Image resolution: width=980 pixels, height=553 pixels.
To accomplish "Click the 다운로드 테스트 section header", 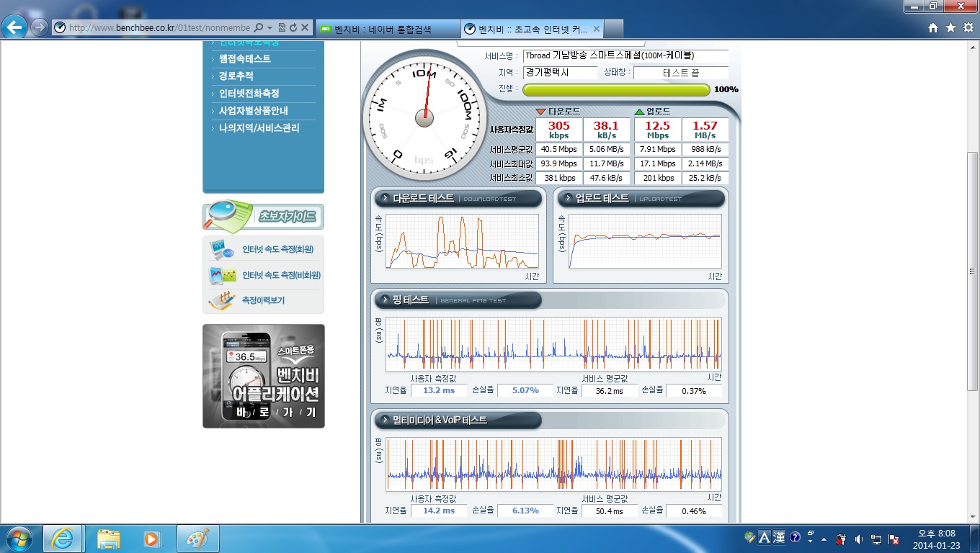I will coord(458,198).
